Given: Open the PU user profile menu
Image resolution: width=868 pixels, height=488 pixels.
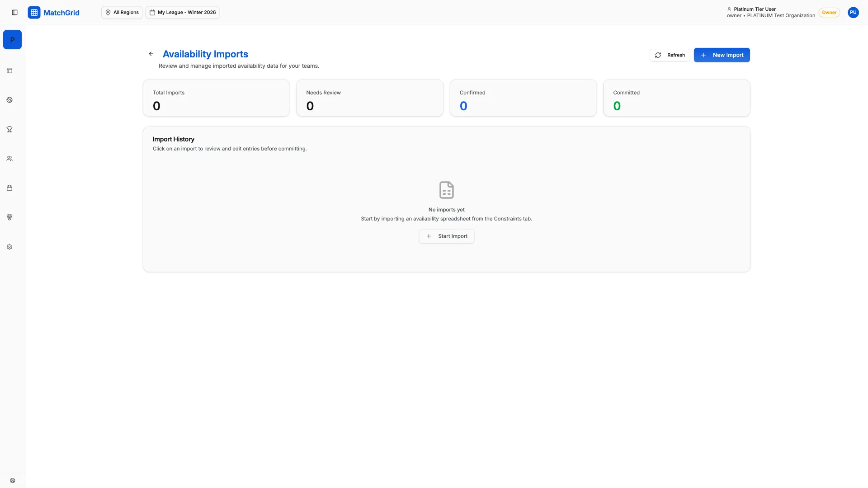Looking at the screenshot, I should [x=854, y=12].
